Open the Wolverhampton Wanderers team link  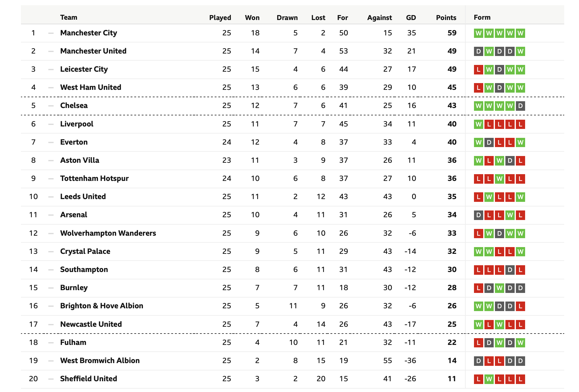pos(108,233)
